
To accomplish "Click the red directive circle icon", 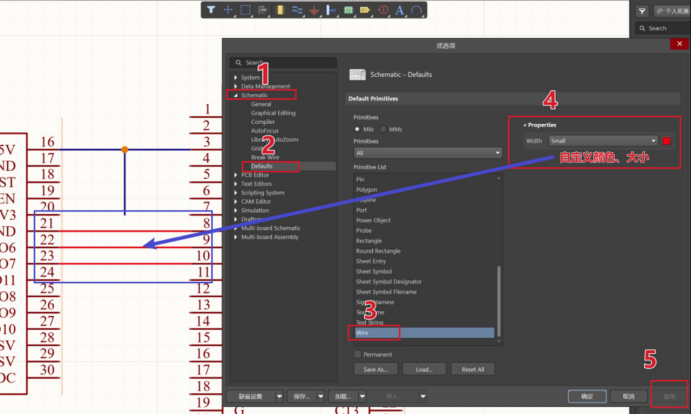I will (383, 10).
